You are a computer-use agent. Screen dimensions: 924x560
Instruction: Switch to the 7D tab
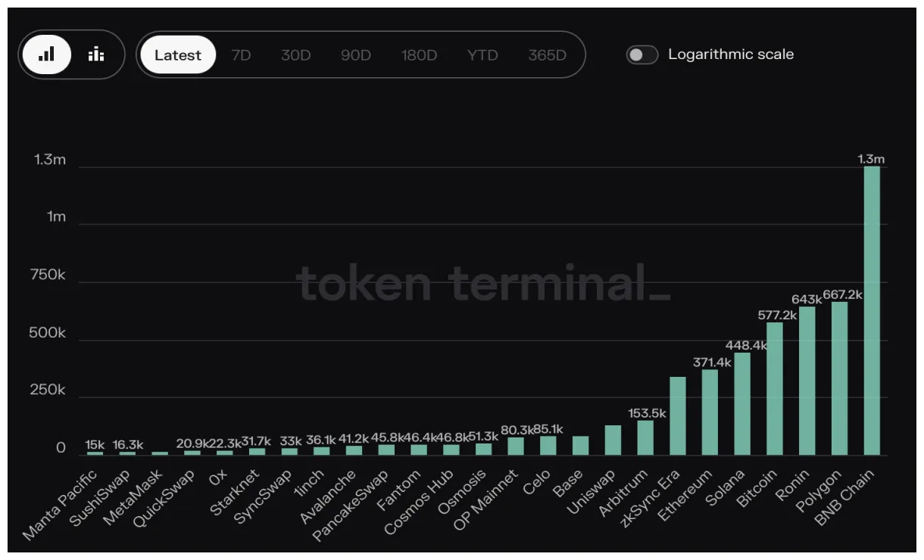[240, 54]
